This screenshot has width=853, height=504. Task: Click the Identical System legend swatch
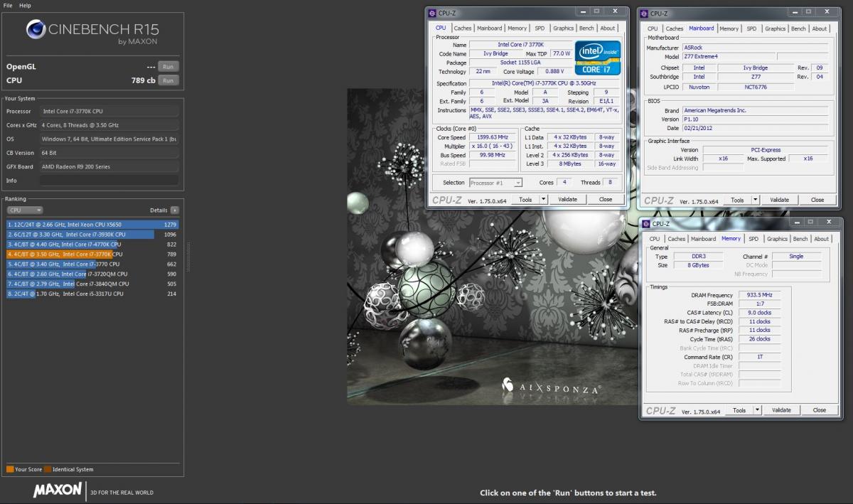coord(47,469)
